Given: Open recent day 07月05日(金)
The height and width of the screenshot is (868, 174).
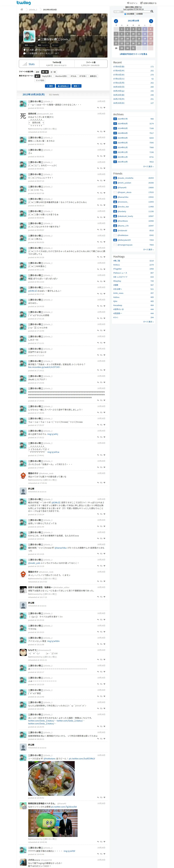Looking at the screenshot, I should tap(119, 67).
